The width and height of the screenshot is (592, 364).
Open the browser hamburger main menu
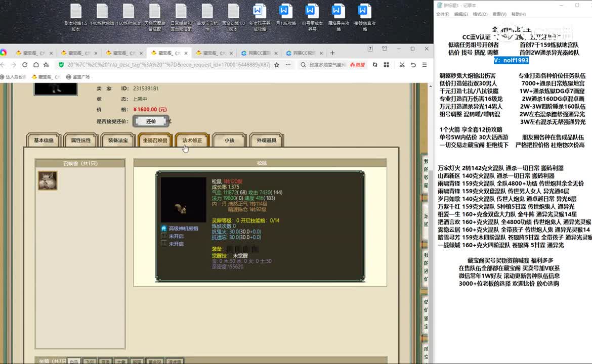pos(425,65)
